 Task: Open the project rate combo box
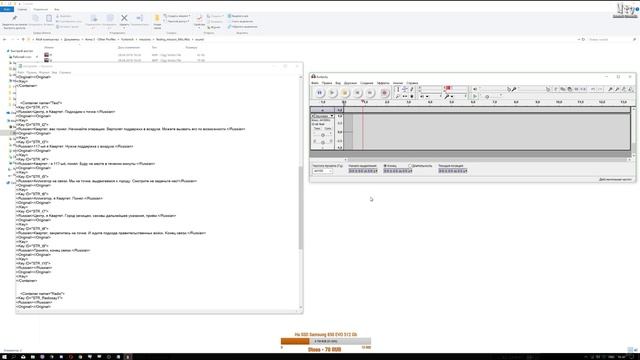coord(322,171)
